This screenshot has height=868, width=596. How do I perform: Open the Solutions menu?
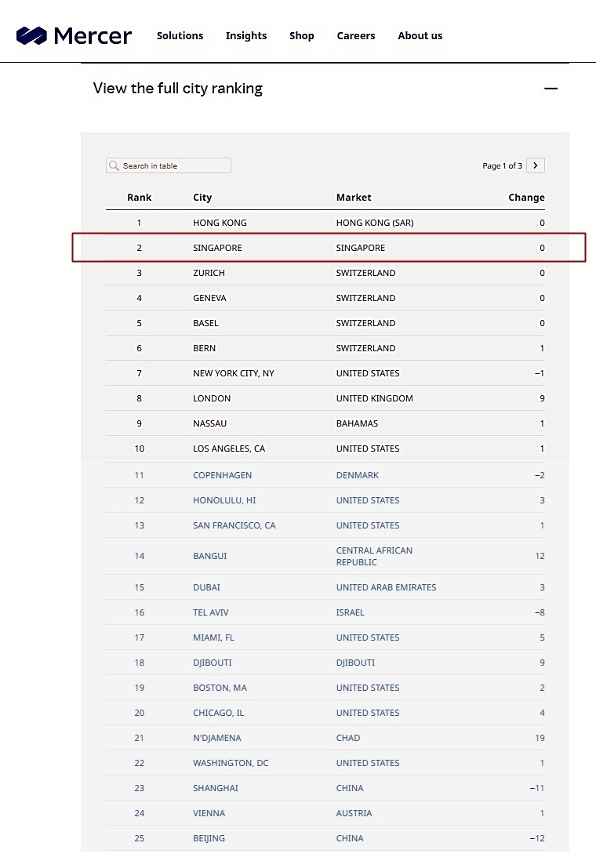tap(180, 35)
